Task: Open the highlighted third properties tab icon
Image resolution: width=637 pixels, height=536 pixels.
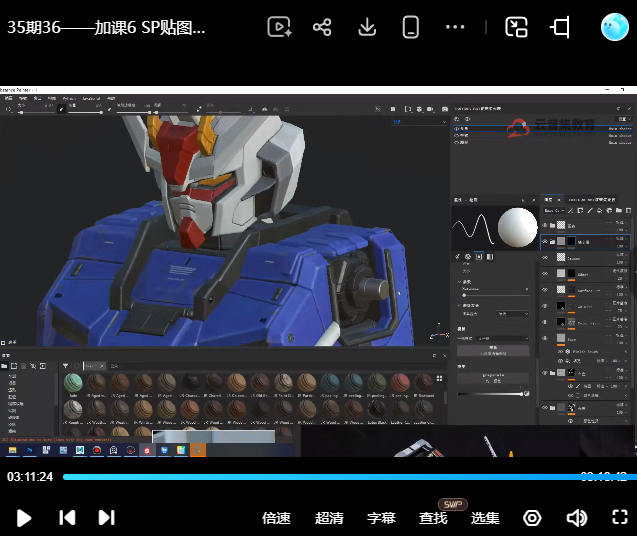Action: pos(479,257)
